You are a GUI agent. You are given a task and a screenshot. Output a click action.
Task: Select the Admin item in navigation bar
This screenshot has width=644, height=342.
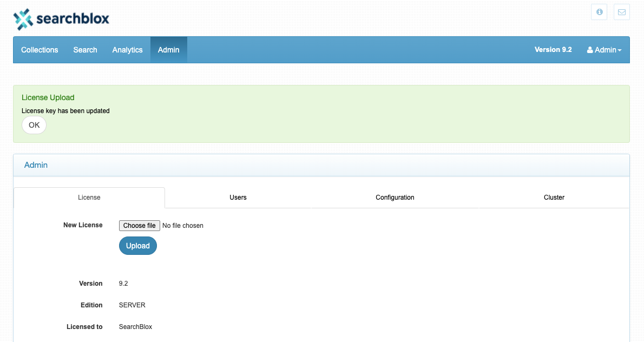pos(168,50)
